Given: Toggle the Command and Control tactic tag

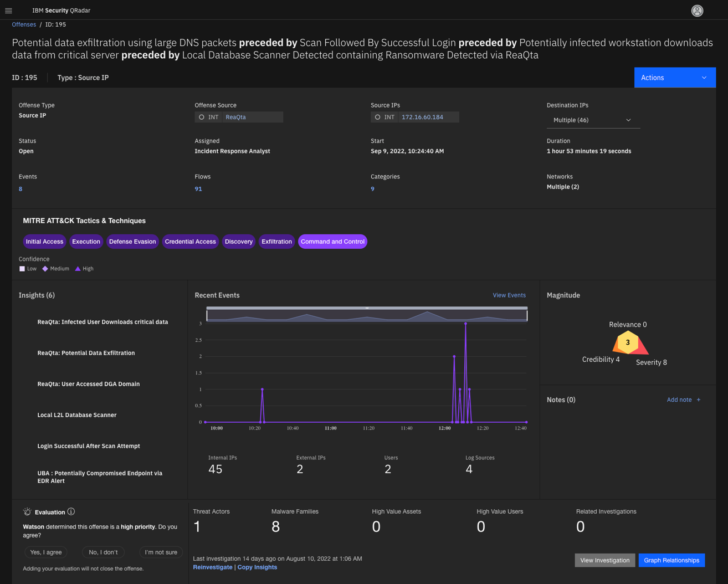Looking at the screenshot, I should tap(332, 242).
